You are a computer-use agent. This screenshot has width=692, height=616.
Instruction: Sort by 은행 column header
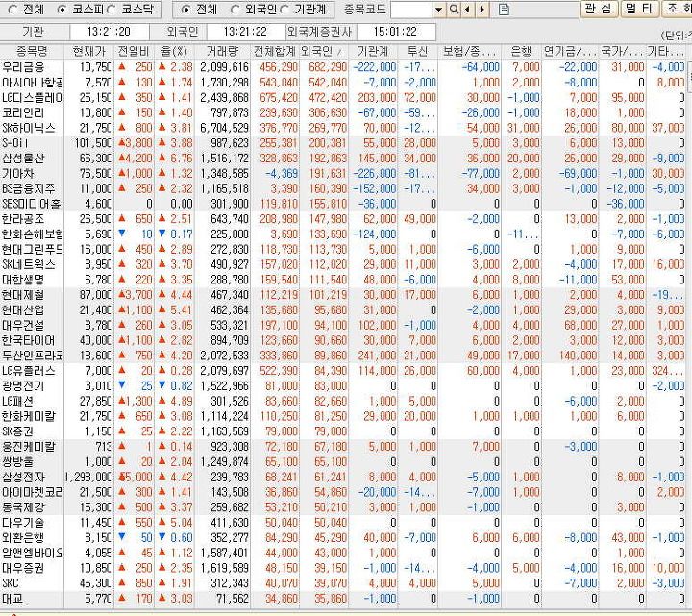click(x=521, y=51)
